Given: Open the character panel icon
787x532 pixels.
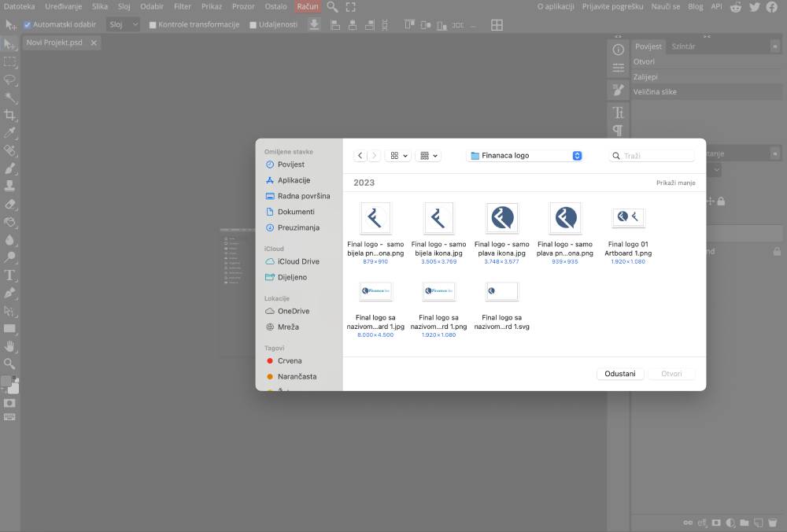Looking at the screenshot, I should tap(619, 113).
